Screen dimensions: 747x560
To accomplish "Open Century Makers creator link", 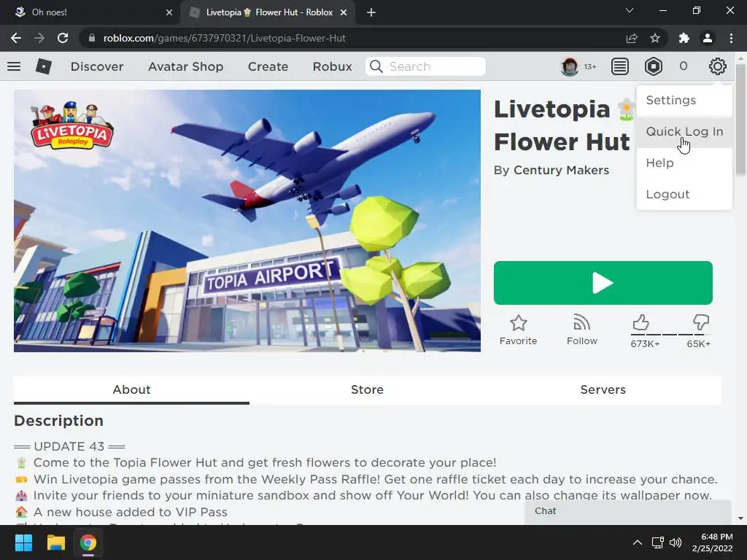I will point(561,170).
